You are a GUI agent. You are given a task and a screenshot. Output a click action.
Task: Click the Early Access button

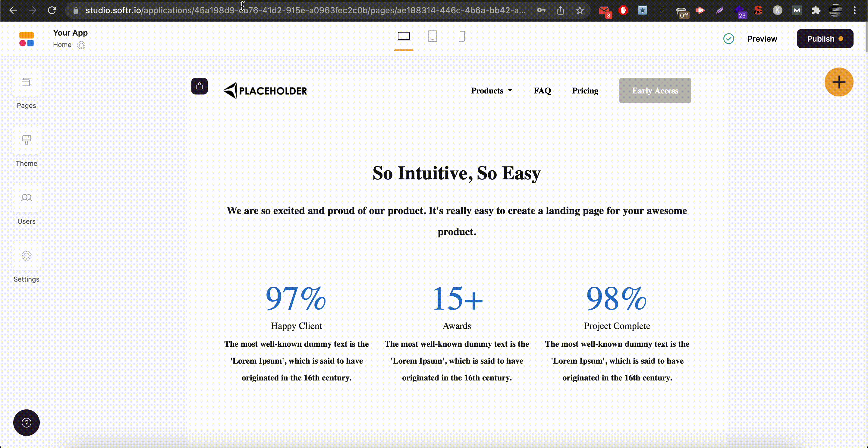point(655,91)
